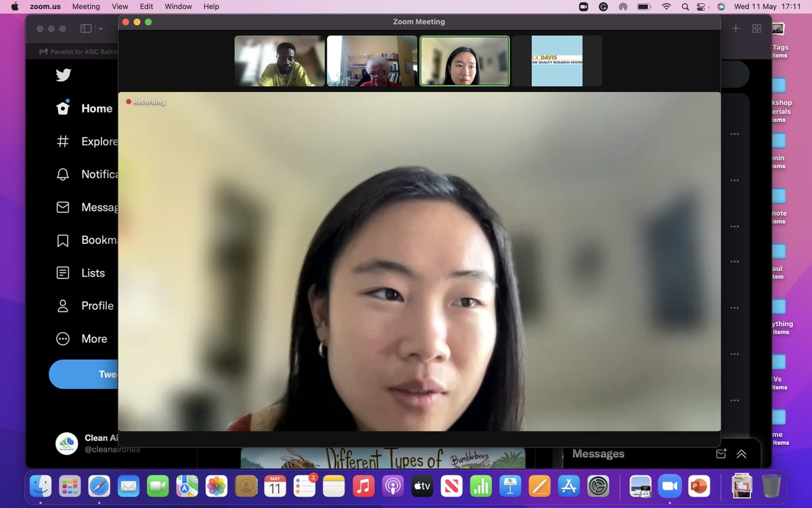The width and height of the screenshot is (812, 508).
Task: Open the Trash in the Dock
Action: [771, 486]
